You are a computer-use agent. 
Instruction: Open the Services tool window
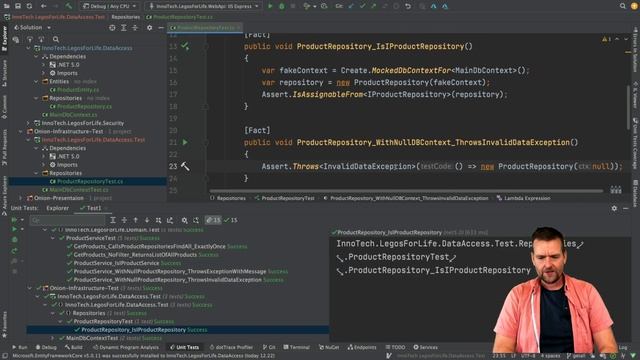425,347
